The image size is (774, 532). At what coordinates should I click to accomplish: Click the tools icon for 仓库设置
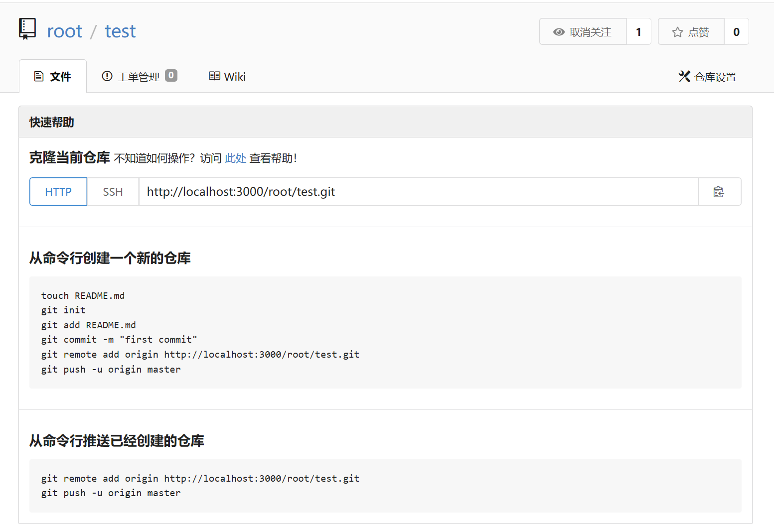(x=684, y=77)
